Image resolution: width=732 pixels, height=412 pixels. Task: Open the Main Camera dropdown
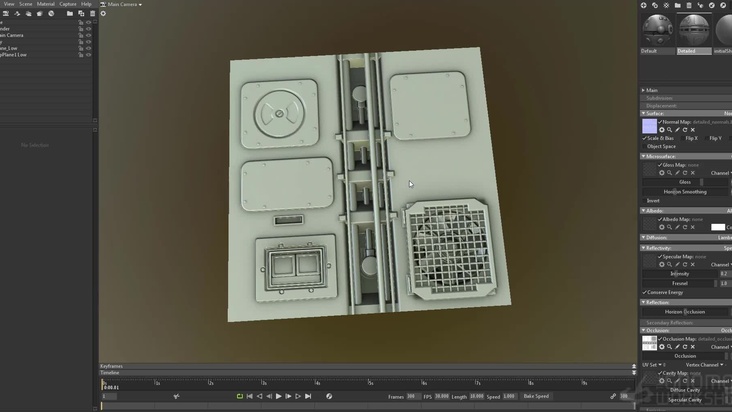click(121, 4)
